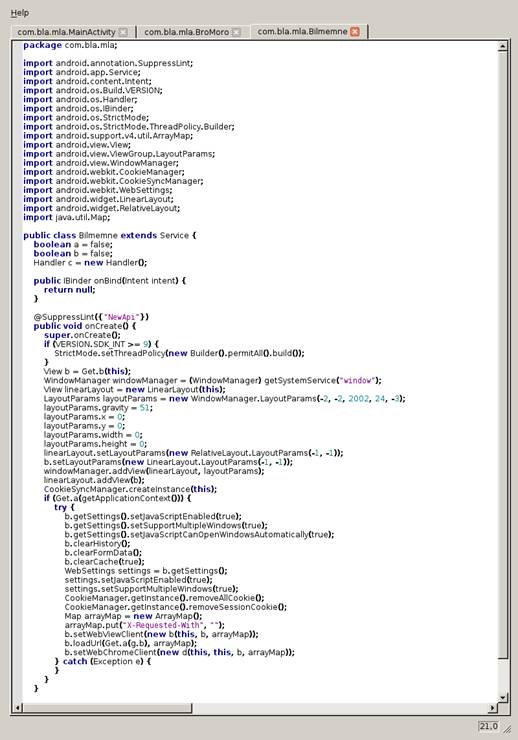Click 'b.clearFormData();' line
Viewport: 518px width, 740px height.
click(103, 553)
